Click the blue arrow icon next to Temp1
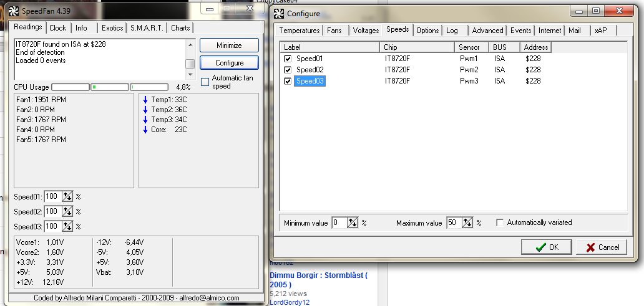The width and height of the screenshot is (644, 306). 145,100
